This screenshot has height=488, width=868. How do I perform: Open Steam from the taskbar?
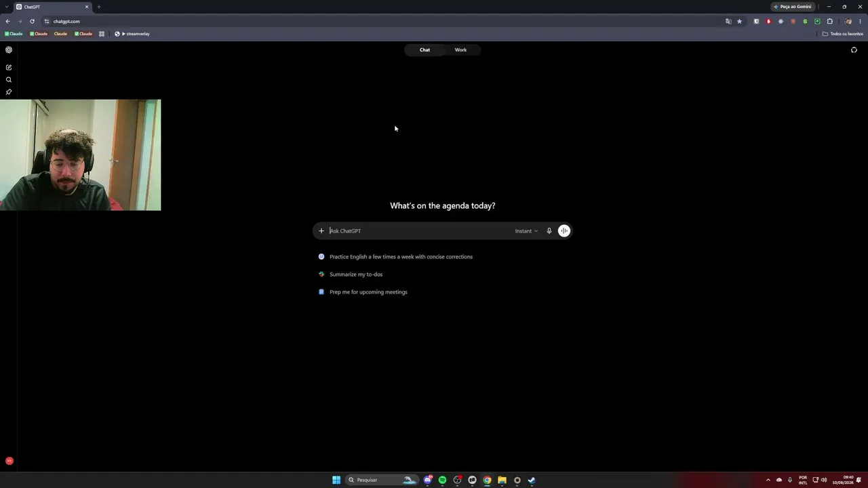coord(532,480)
